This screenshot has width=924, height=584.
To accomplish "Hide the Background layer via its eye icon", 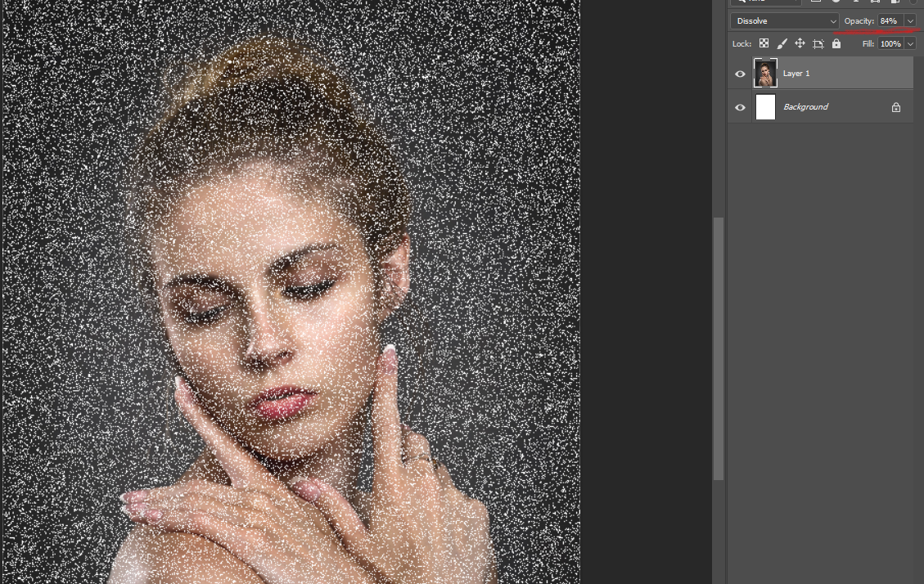I will coord(740,107).
